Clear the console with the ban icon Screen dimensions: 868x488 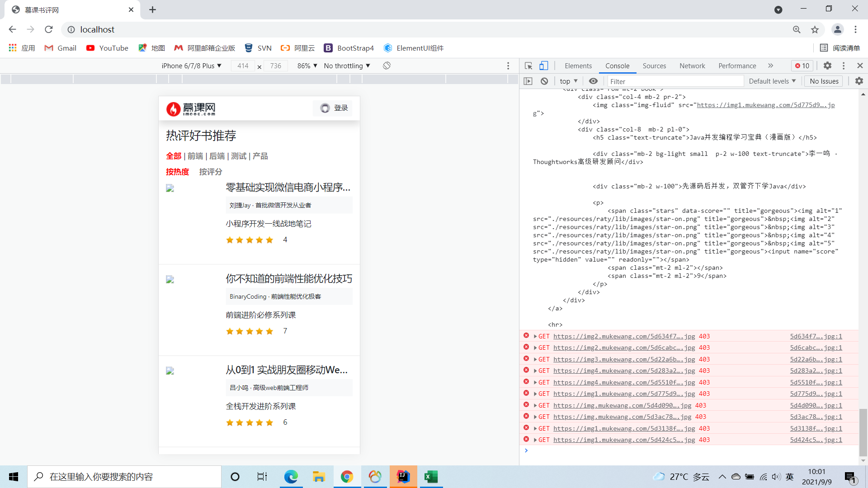544,81
